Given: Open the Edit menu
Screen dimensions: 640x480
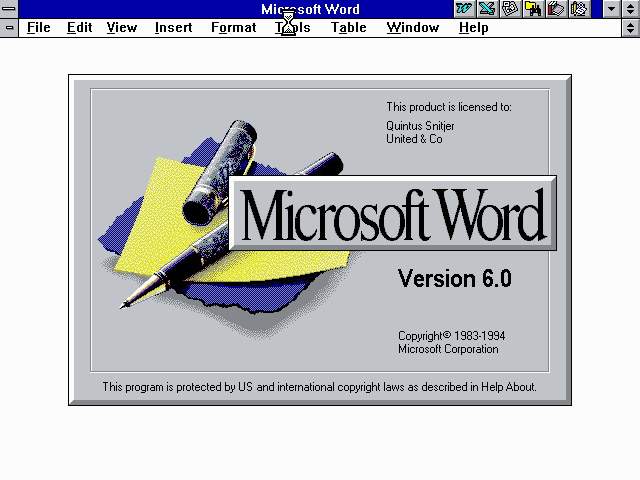Looking at the screenshot, I should [x=79, y=28].
